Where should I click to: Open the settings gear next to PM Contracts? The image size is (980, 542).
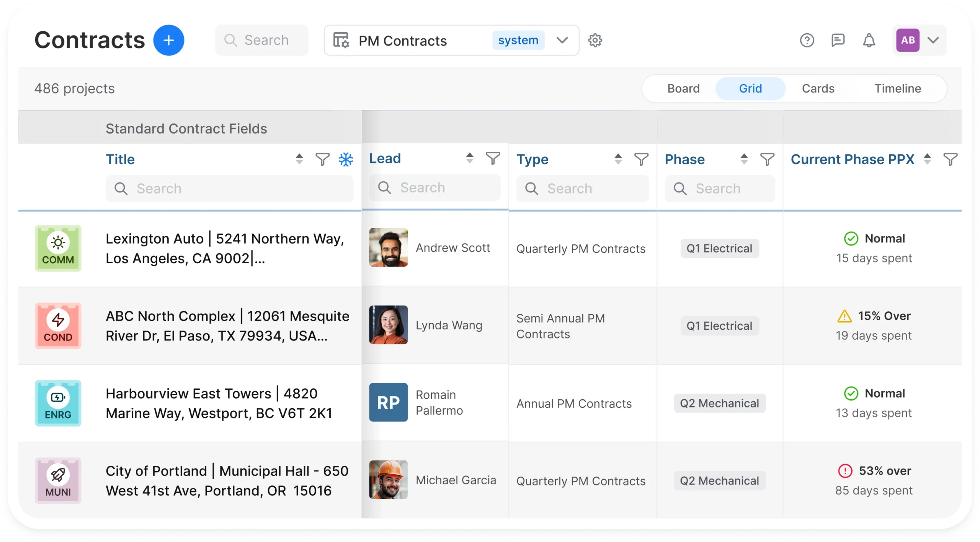click(x=595, y=40)
